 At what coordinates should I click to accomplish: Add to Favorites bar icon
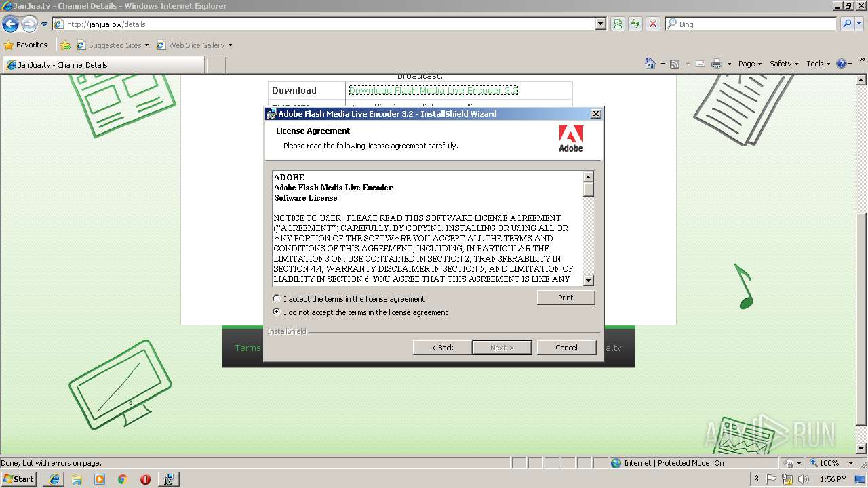click(65, 45)
